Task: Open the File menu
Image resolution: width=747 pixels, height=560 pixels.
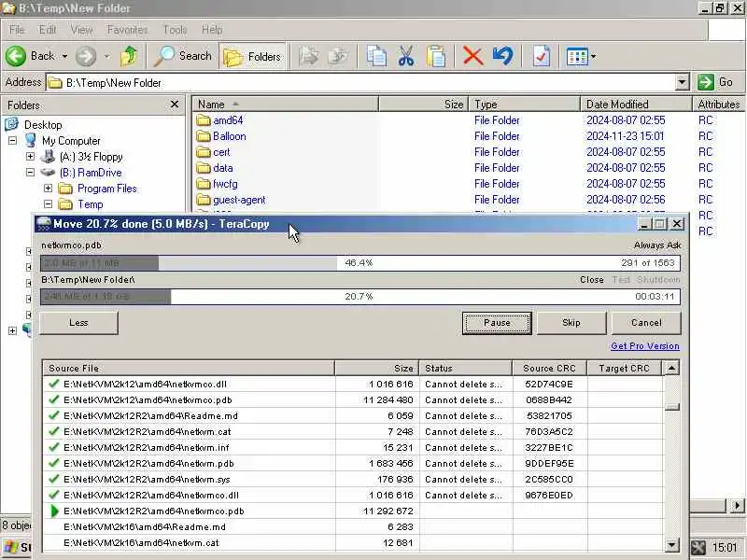Action: 16,30
